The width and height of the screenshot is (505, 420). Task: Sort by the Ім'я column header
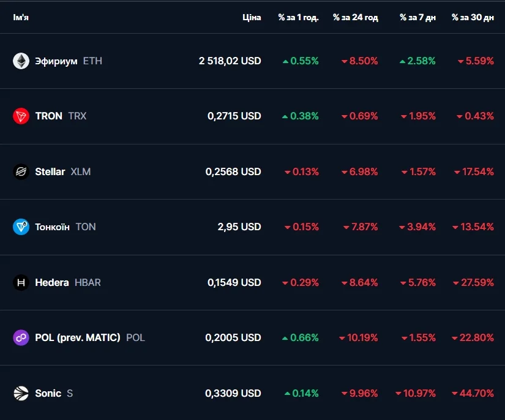click(x=21, y=17)
